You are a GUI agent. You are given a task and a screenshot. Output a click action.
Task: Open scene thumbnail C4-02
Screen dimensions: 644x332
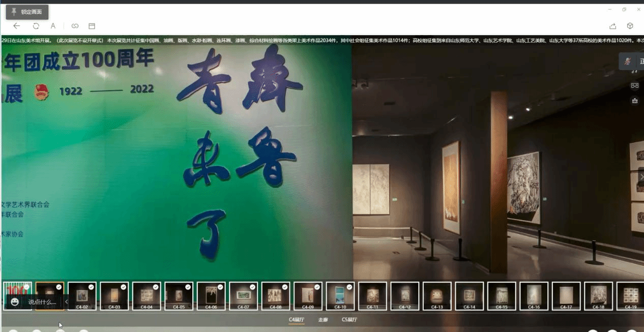click(x=82, y=296)
